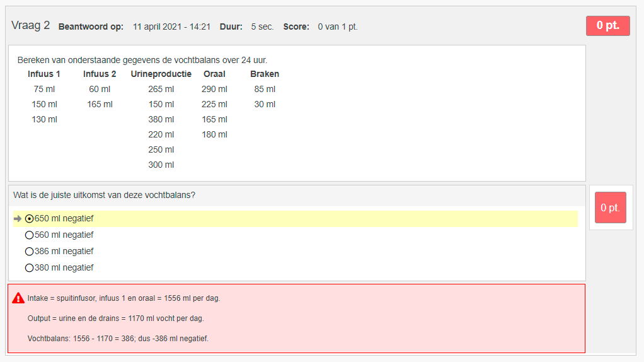The image size is (644, 362).
Task: Click the question text about juiste uitkomst
Action: click(104, 195)
